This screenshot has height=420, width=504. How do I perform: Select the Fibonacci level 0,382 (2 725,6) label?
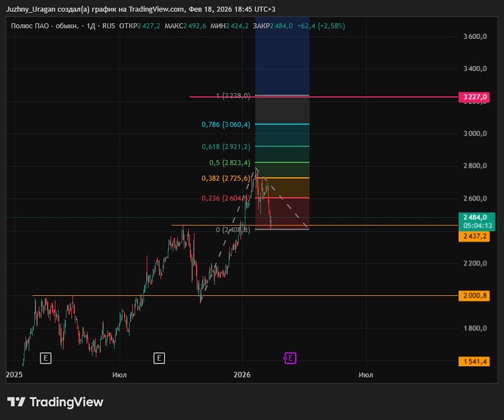225,178
